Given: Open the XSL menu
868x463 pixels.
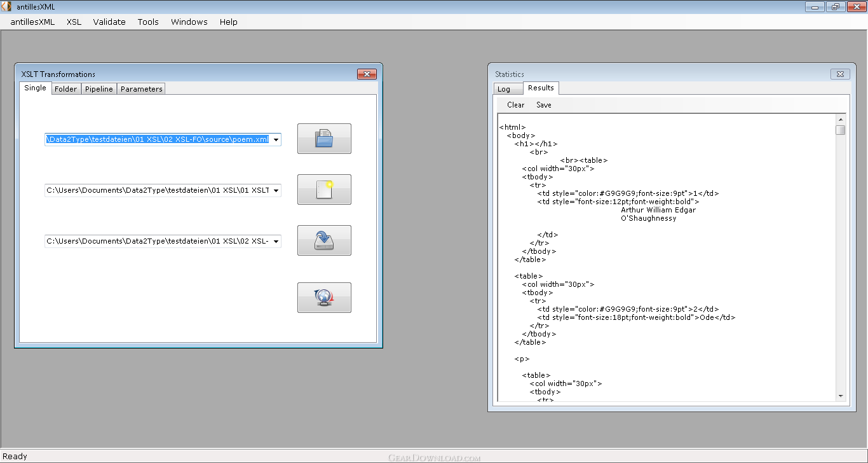Looking at the screenshot, I should coord(74,22).
